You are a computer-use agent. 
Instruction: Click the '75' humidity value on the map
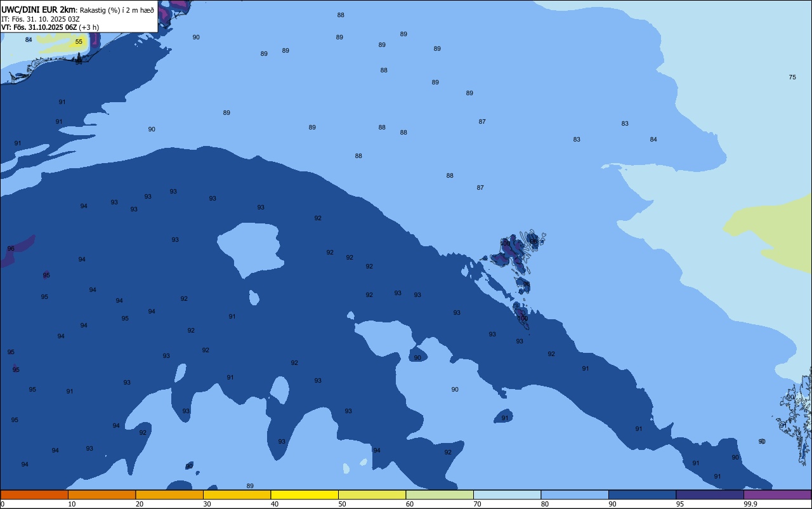pos(792,77)
